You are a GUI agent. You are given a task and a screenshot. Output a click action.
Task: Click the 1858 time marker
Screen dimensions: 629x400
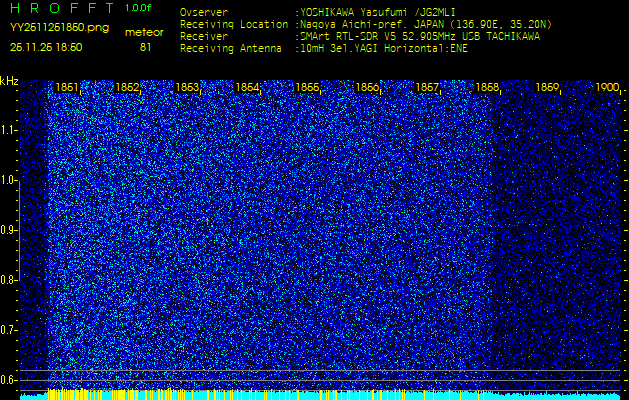487,87
